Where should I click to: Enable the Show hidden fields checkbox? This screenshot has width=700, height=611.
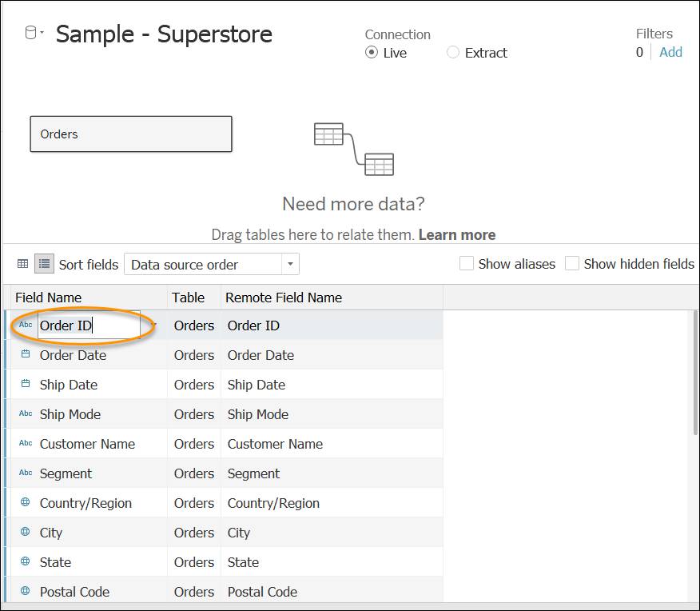click(572, 263)
